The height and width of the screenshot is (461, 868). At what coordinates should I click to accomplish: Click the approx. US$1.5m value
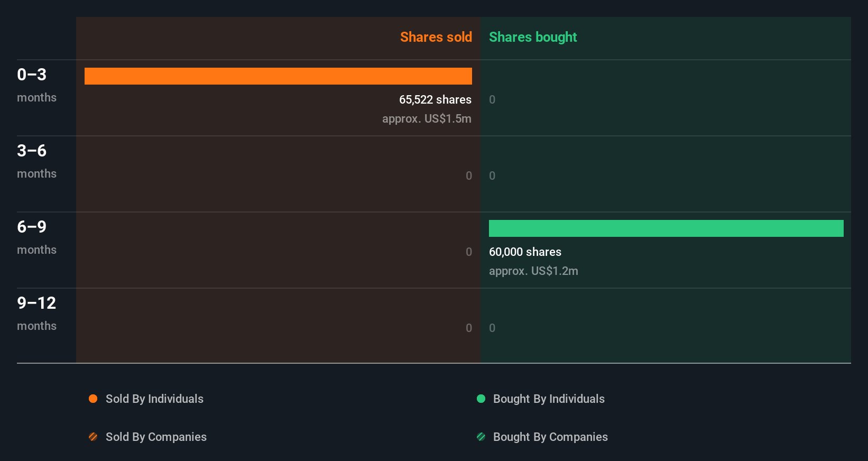pyautogui.click(x=427, y=118)
